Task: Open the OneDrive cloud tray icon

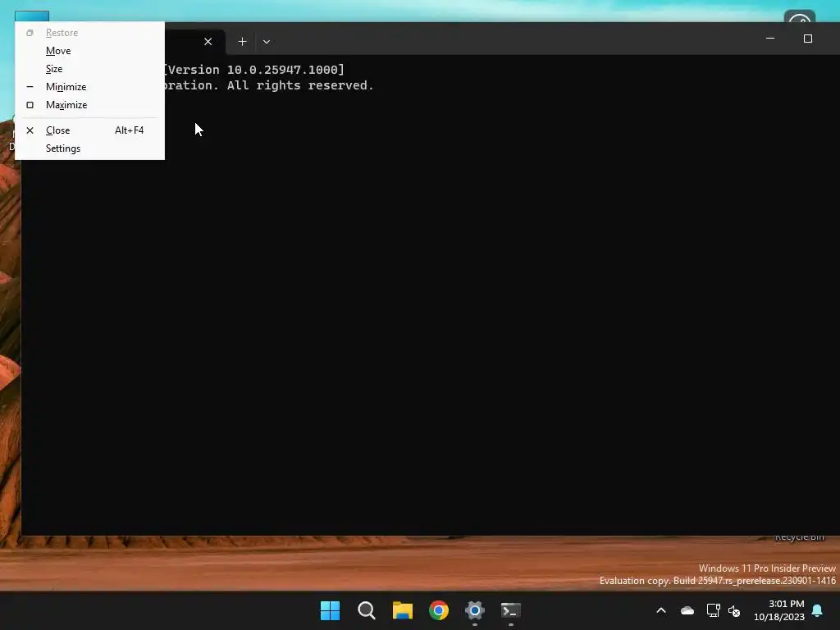Action: [687, 610]
